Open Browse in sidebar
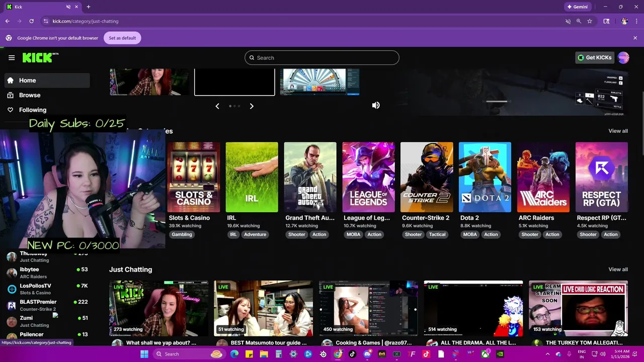 (47, 95)
